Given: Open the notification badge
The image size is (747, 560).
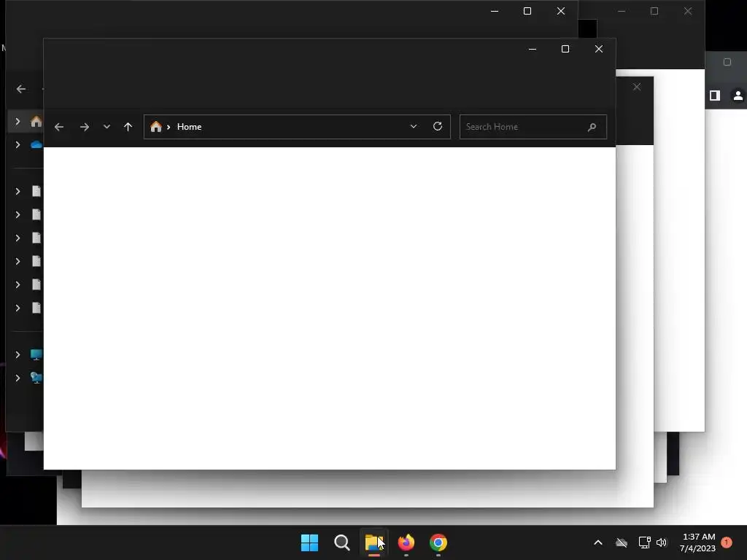Looking at the screenshot, I should 727,542.
